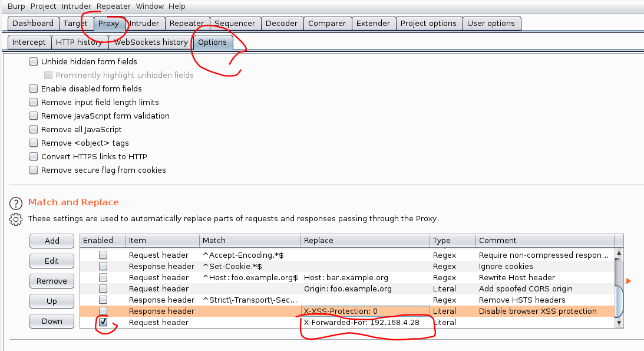Check Remove secure flag from cookies

[x=34, y=170]
